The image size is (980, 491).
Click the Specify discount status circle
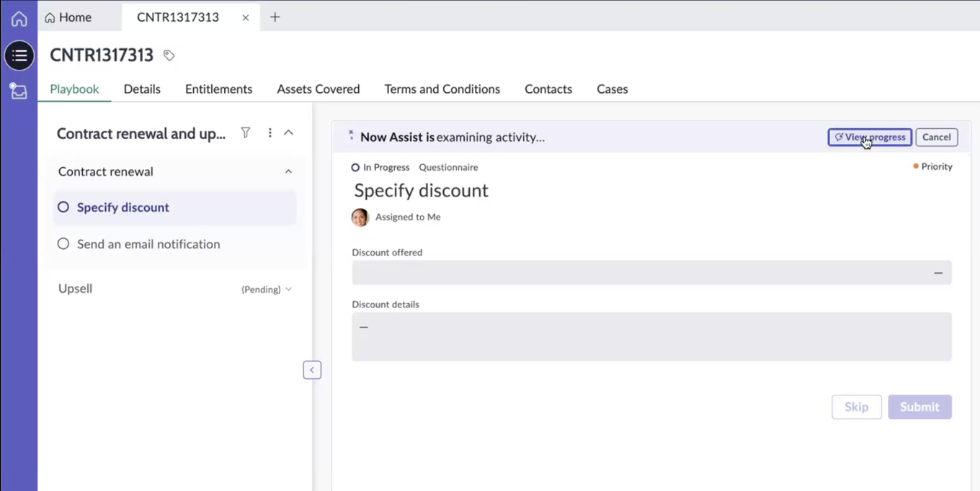[63, 207]
